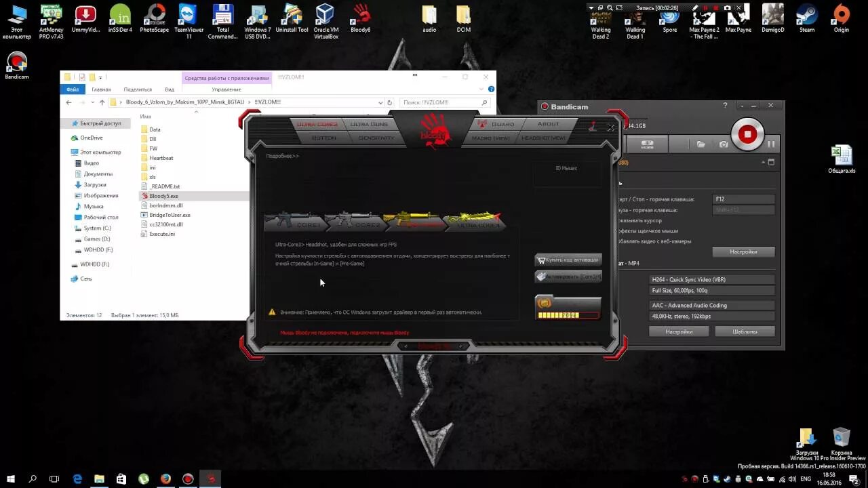Open the Windows Start menu

coord(11,479)
